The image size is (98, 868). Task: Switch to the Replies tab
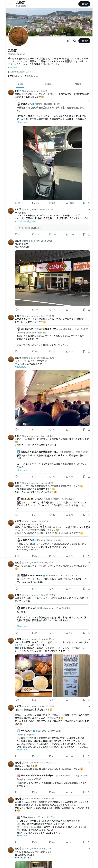point(49,84)
